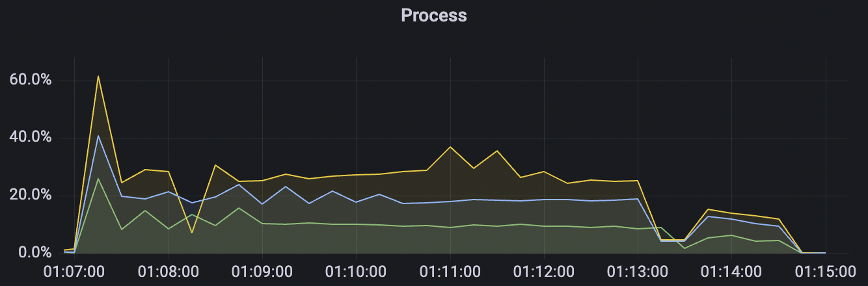
Task: Choose the 01:14:00 time axis label
Action: click(732, 270)
